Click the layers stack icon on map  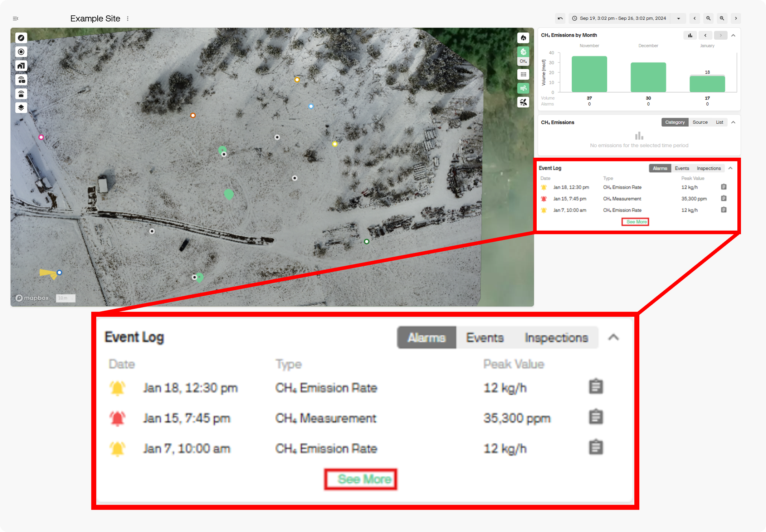pos(21,108)
